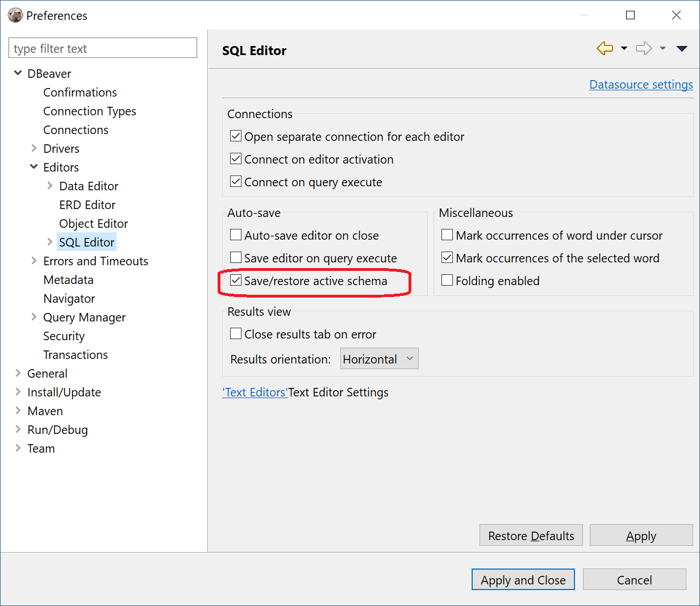Screen dimensions: 700x606
Task: Open the view menu triangle at top right
Action: (682, 48)
